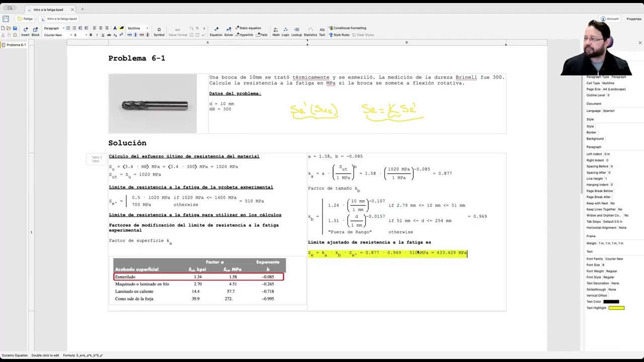Screen dimensions: 644x362
Task: Toggle Italic formatting
Action: tap(97, 35)
